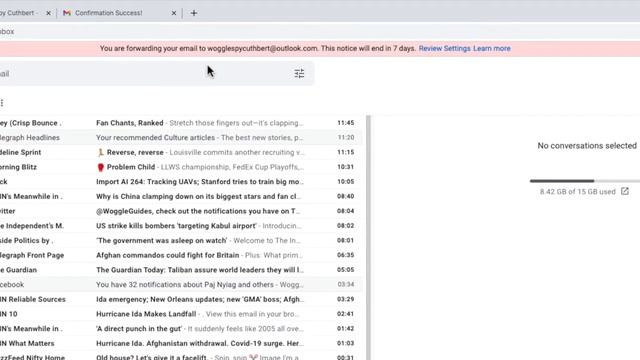This screenshot has height=360, width=640.
Task: Click the inbox list vertical scrollbar
Action: tap(368, 238)
